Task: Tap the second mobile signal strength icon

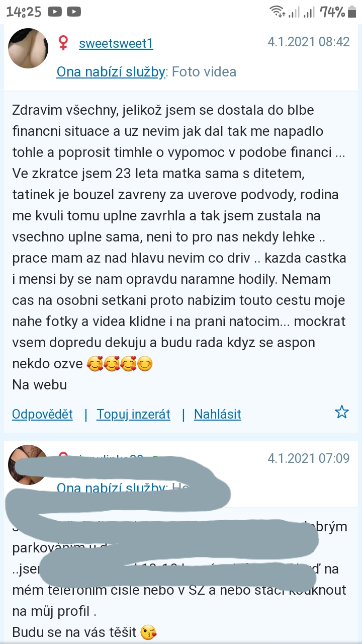Action: [x=309, y=12]
